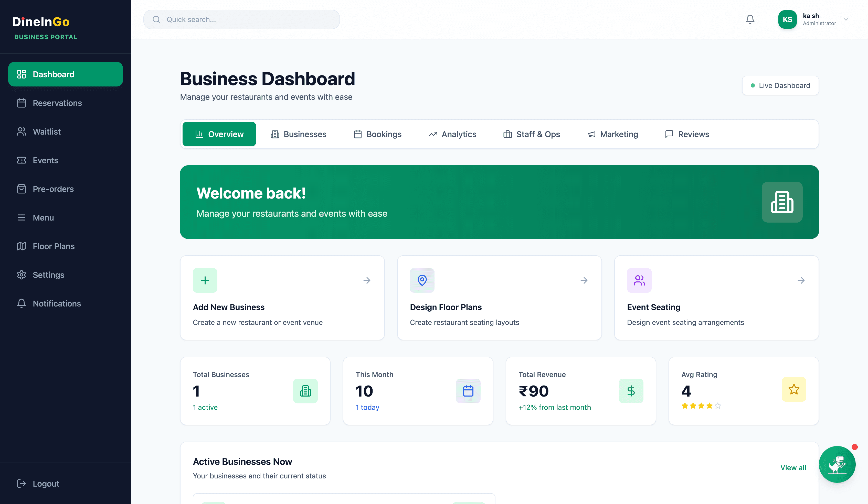Switch to the Analytics tab
868x504 pixels.
pyautogui.click(x=452, y=134)
